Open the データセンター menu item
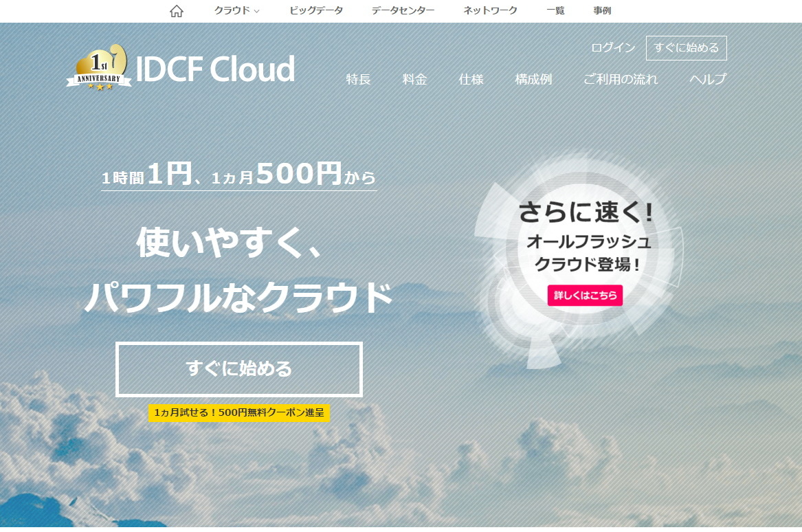Screen dimensions: 802x532 (403, 11)
